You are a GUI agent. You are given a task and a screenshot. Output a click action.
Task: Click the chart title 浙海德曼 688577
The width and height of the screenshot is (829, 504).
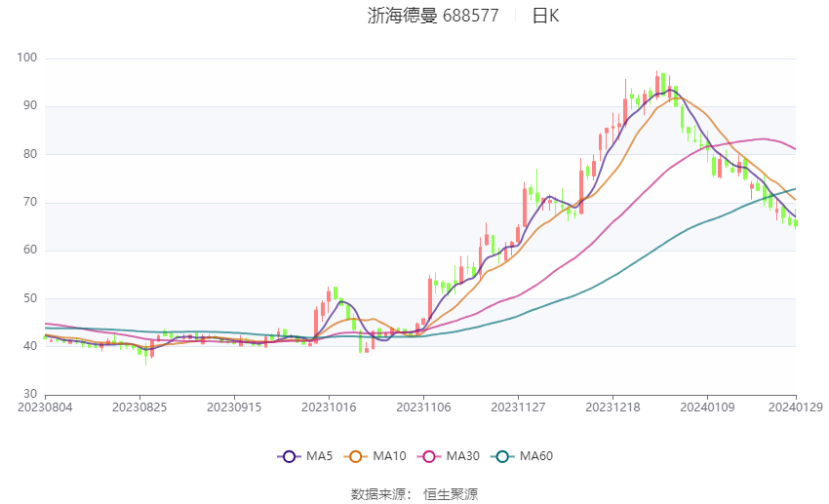433,16
